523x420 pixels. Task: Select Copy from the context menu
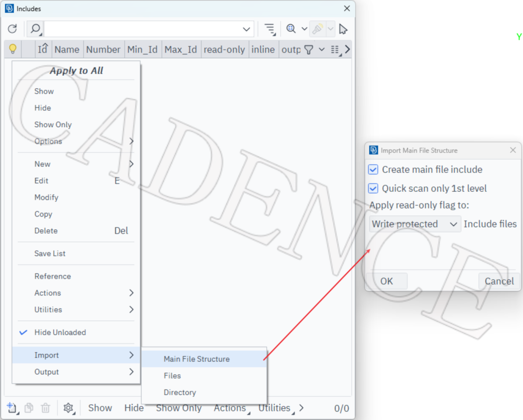(76, 214)
